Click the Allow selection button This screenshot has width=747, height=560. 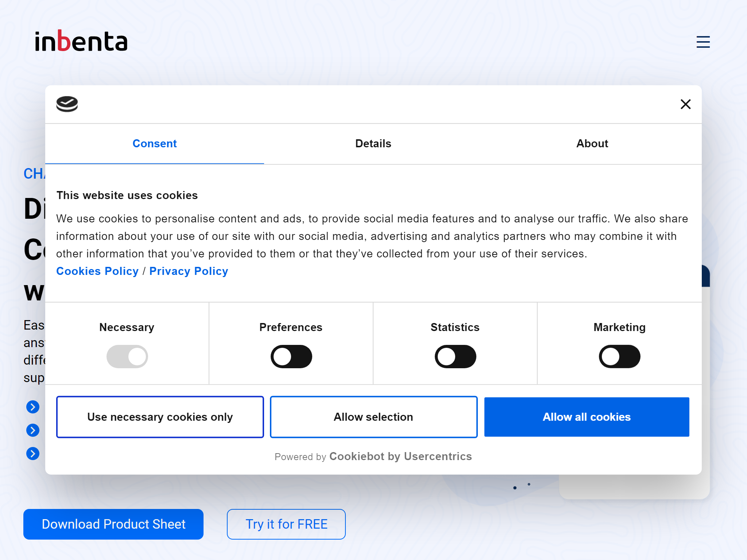(x=373, y=417)
